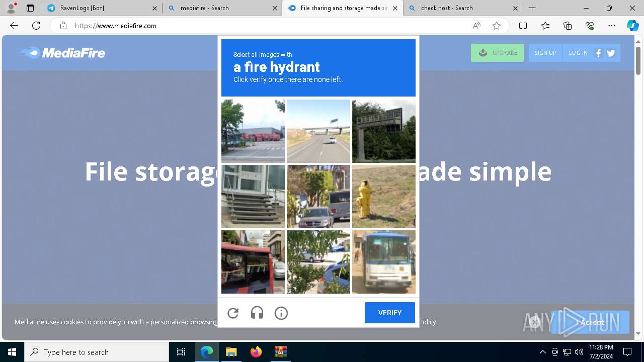Switch to check host - Search tab

463,8
